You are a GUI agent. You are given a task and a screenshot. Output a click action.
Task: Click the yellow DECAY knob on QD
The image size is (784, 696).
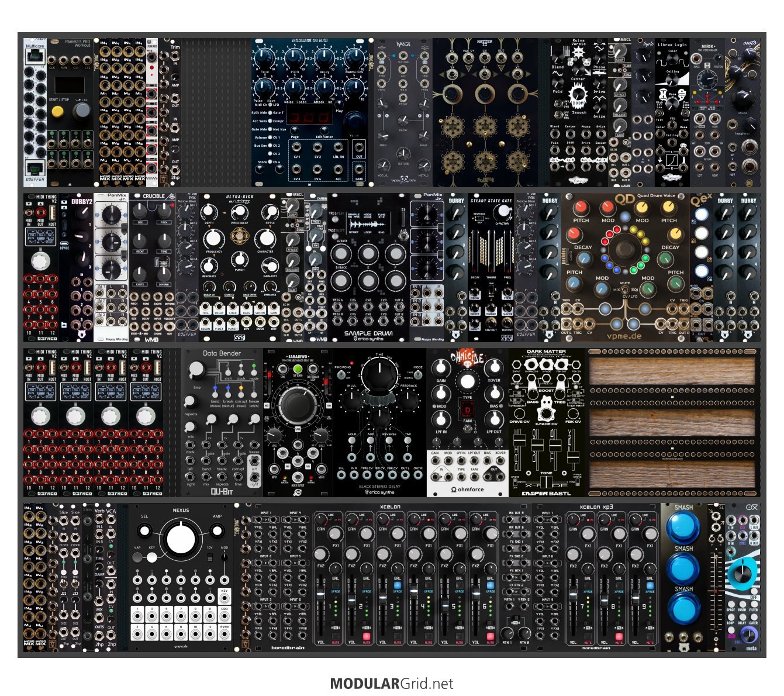tap(676, 234)
